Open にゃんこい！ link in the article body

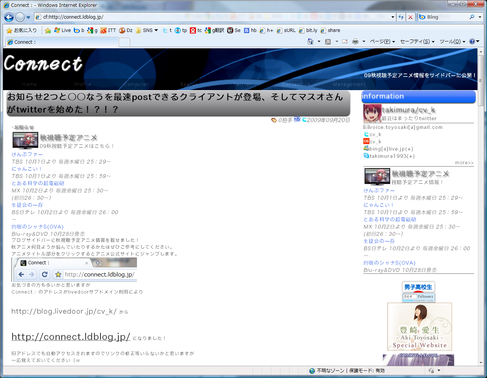click(x=27, y=169)
